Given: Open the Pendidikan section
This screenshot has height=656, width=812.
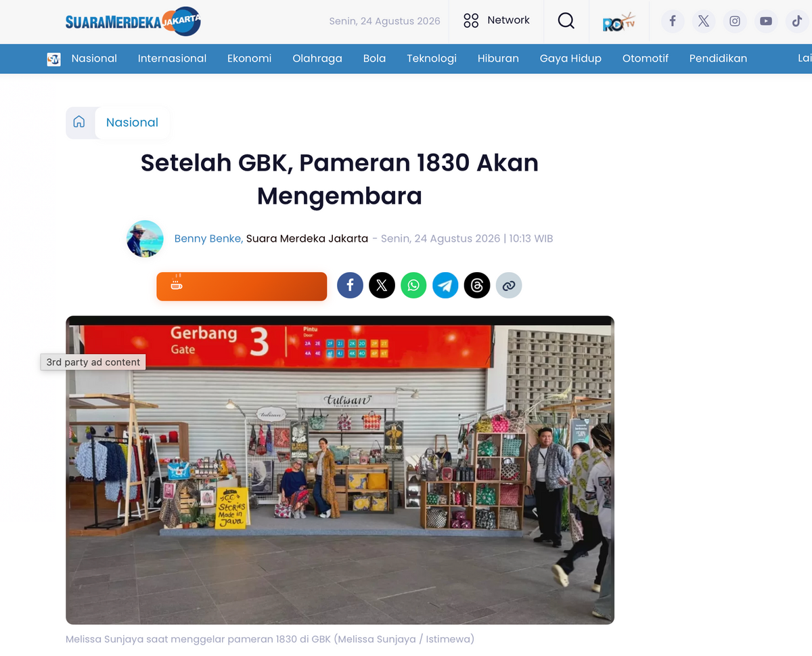Looking at the screenshot, I should point(718,58).
